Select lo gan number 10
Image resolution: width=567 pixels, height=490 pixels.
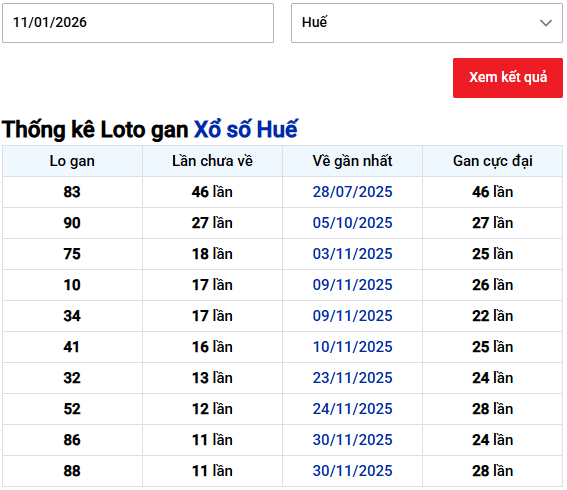[x=72, y=285]
